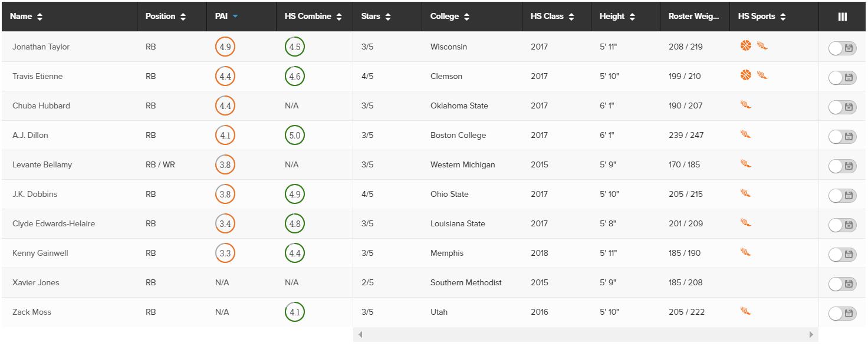Open the column chooser icon in header
Screen dimensions: 868x346
(843, 17)
